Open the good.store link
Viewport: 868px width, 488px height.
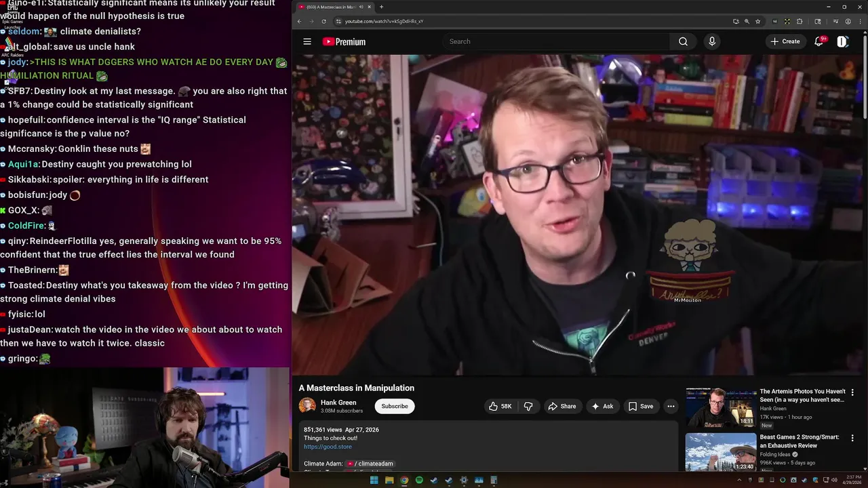[x=328, y=447]
